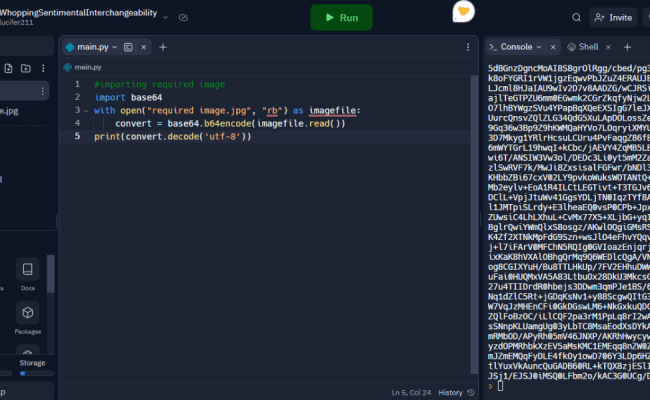Viewport: 650px width, 400px height.
Task: Click the History clock icon
Action: [x=471, y=393]
